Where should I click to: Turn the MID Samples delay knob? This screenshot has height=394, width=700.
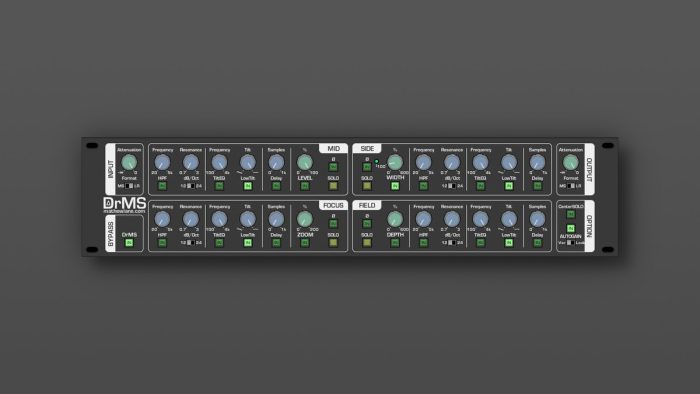[276, 162]
